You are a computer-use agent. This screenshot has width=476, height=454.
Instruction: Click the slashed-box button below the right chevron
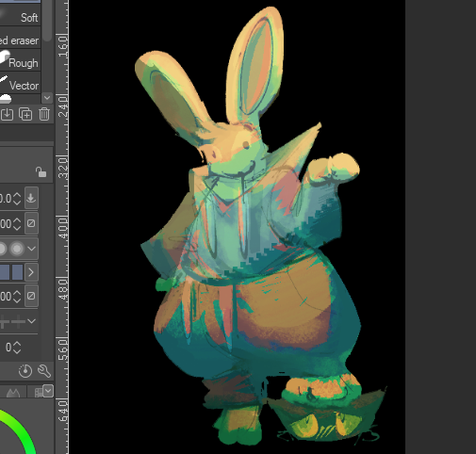[x=31, y=296]
